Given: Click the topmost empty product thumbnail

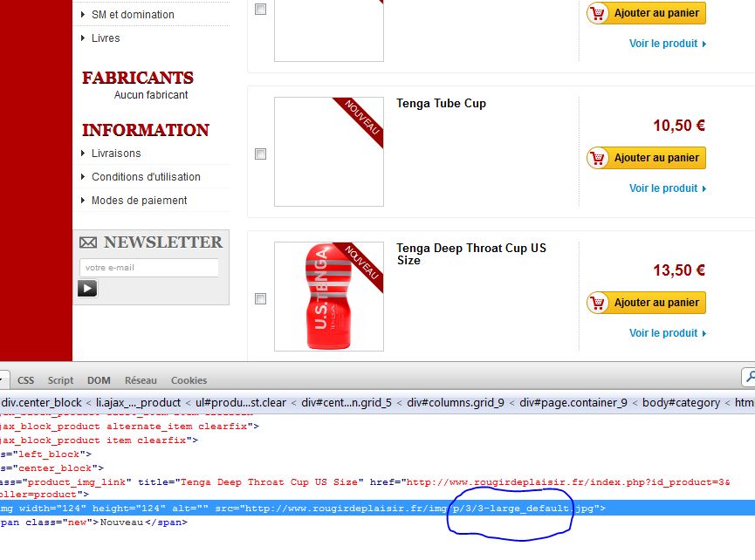Looking at the screenshot, I should click(329, 31).
